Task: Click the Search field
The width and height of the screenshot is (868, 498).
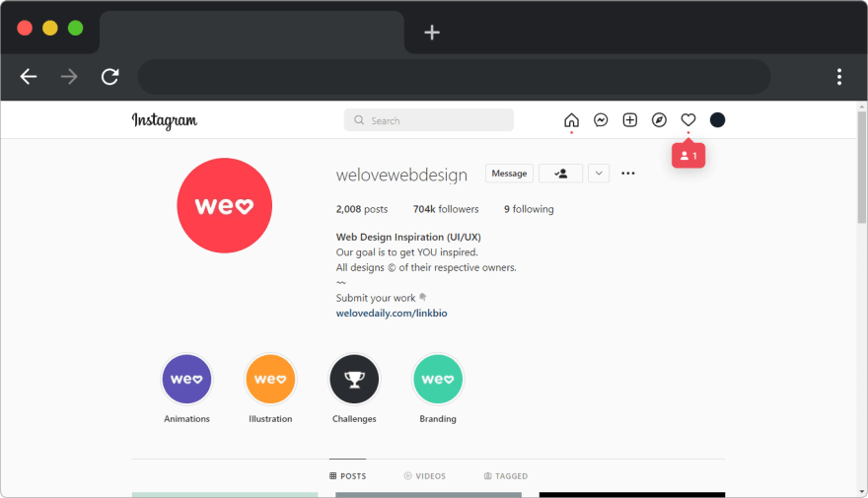Action: [428, 120]
